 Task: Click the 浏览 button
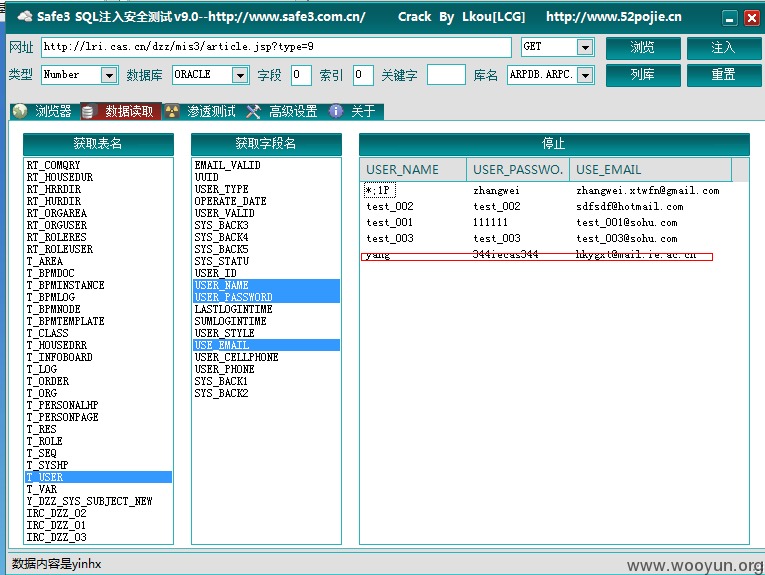click(643, 48)
